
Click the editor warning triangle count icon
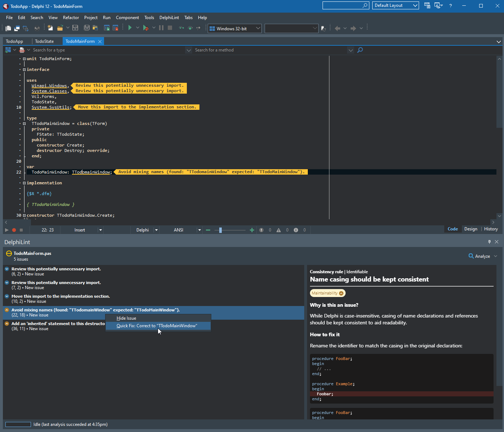point(279,230)
